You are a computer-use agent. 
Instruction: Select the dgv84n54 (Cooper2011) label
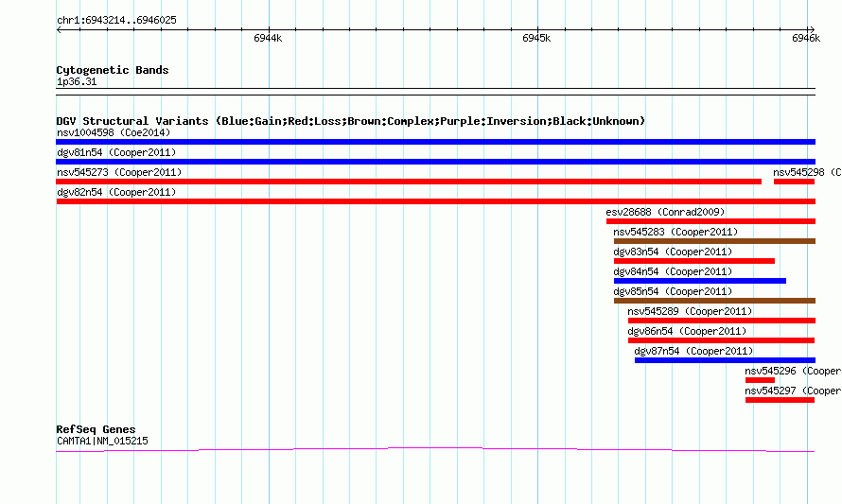pos(673,271)
